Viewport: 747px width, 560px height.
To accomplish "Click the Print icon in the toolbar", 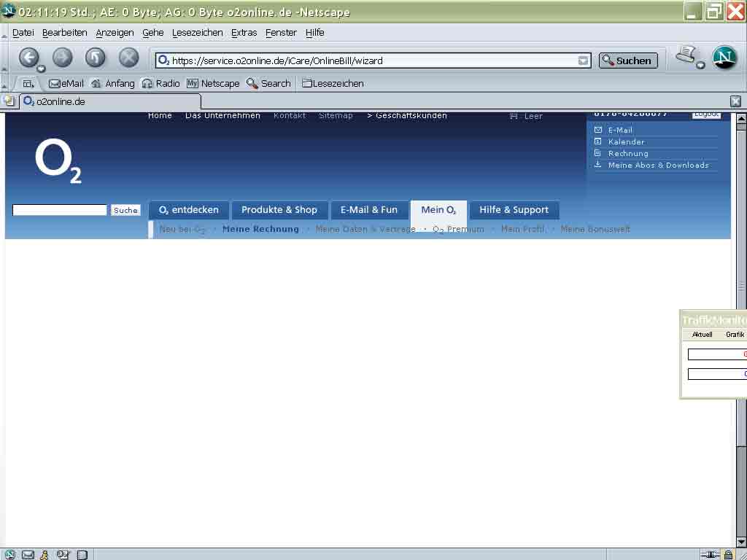I will point(685,55).
